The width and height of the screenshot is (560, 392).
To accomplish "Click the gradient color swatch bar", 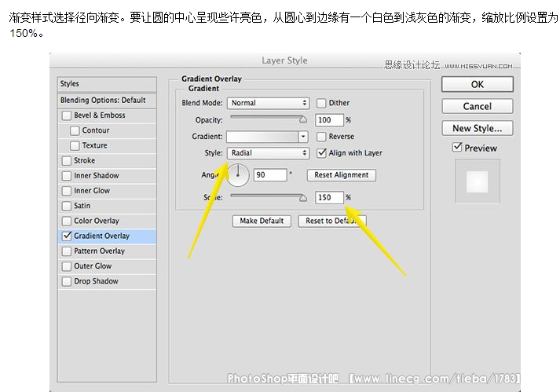I will pyautogui.click(x=262, y=137).
